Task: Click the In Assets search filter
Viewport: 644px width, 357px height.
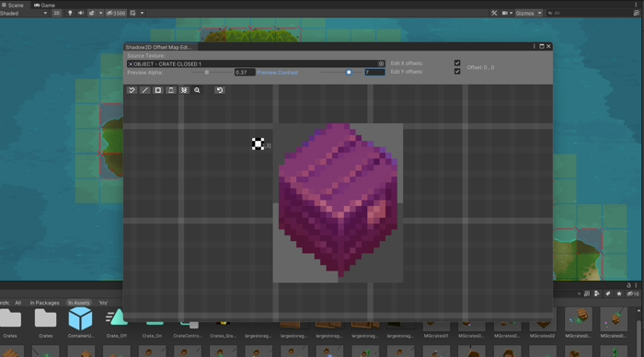Action: click(79, 303)
